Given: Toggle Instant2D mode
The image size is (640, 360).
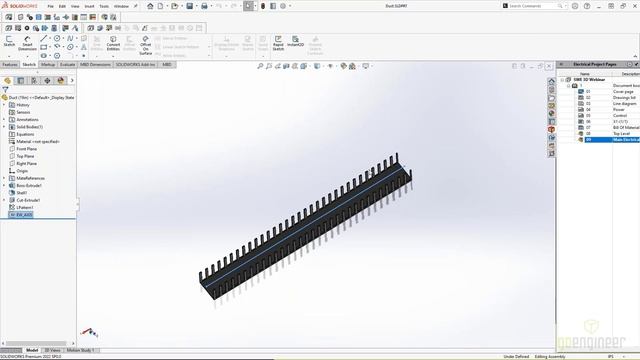Looking at the screenshot, I should [x=296, y=42].
